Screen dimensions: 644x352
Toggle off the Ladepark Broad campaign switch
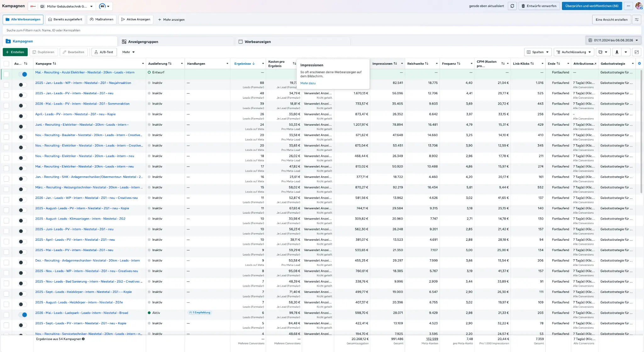[x=23, y=315]
